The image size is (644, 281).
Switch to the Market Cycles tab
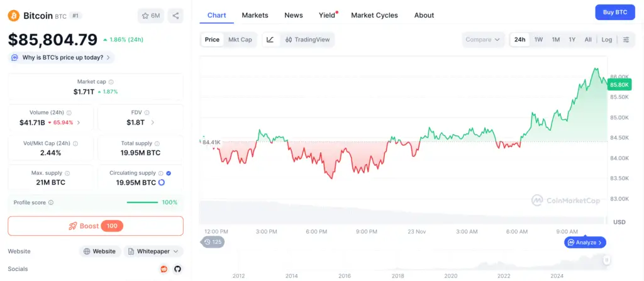click(x=374, y=15)
